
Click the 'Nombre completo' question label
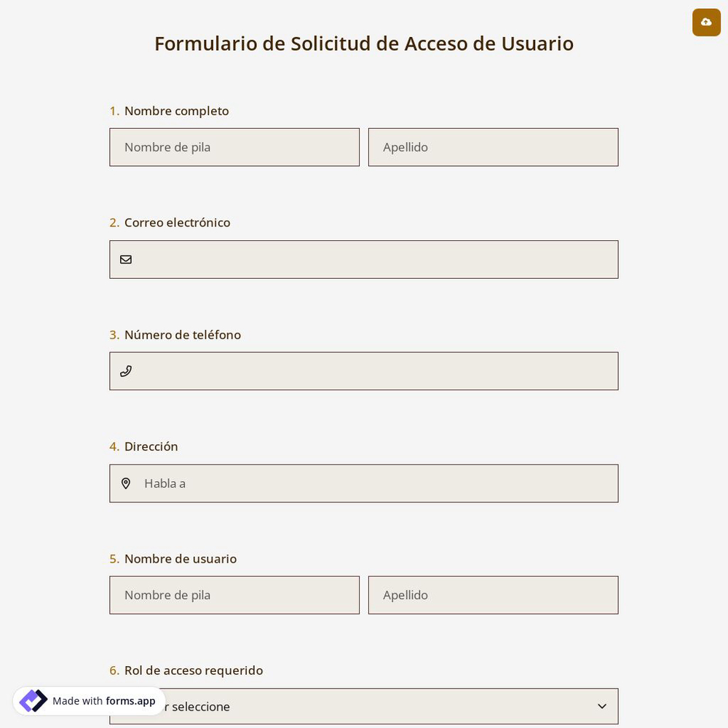click(176, 111)
